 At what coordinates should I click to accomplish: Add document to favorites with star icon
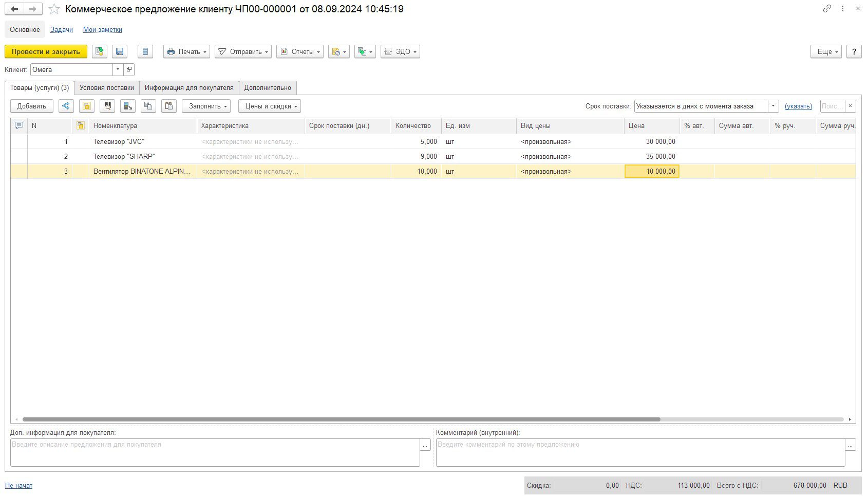54,9
